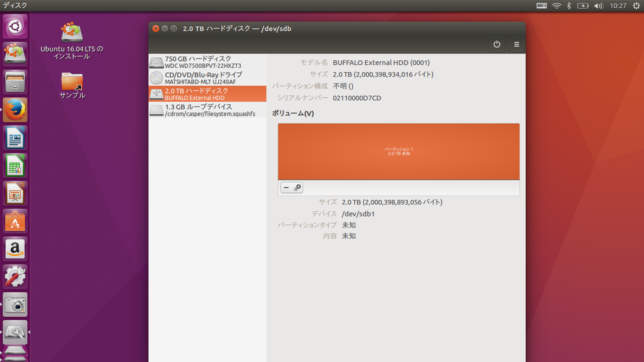Screen dimensions: 644x362
Task: Click serial number 02110000D7CD
Action: [357, 97]
